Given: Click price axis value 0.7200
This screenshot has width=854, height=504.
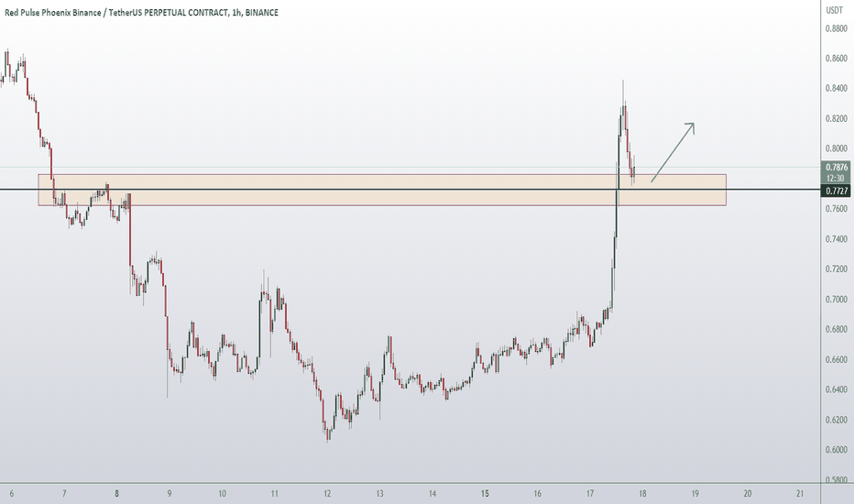Looking at the screenshot, I should tap(836, 269).
